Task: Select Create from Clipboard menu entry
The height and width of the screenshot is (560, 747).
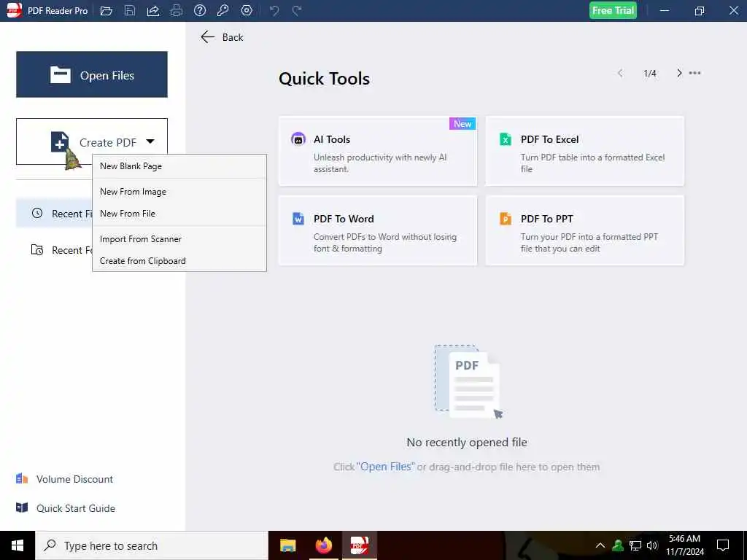Action: coord(179,261)
